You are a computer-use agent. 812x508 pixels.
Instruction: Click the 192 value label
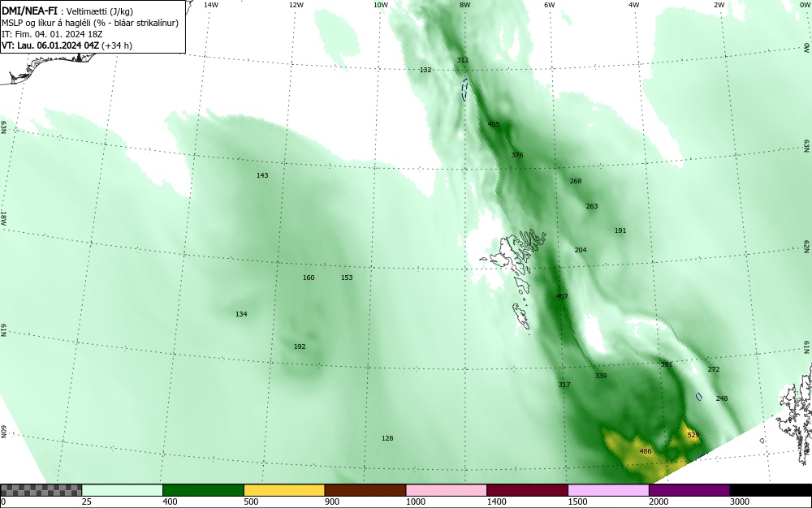tap(300, 347)
